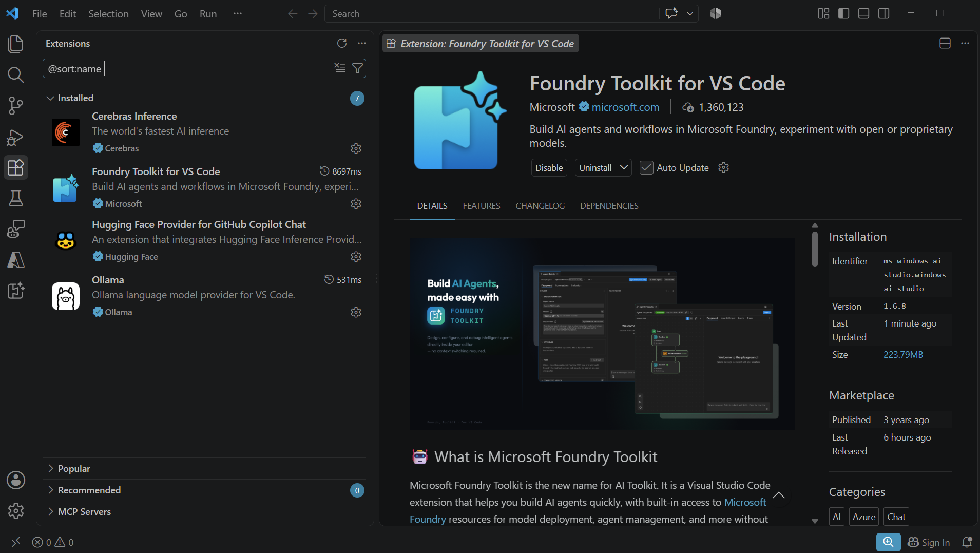Open Source Control view
This screenshot has height=553, width=980.
pyautogui.click(x=16, y=106)
